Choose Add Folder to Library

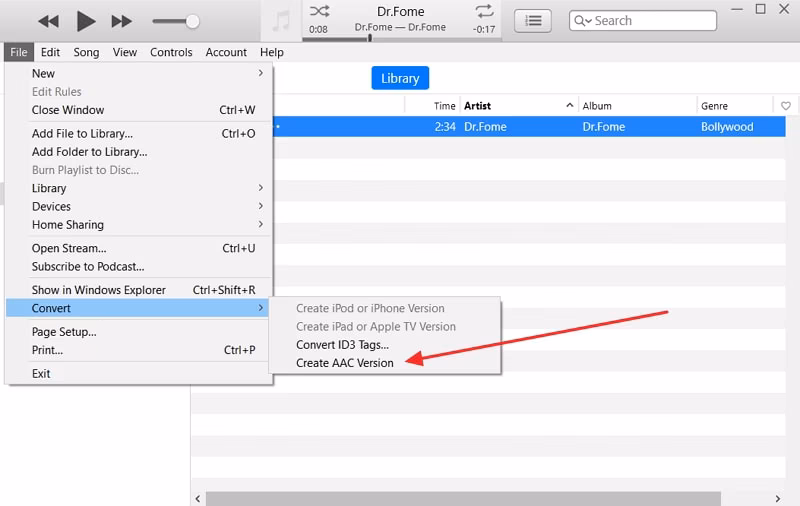tap(138, 152)
